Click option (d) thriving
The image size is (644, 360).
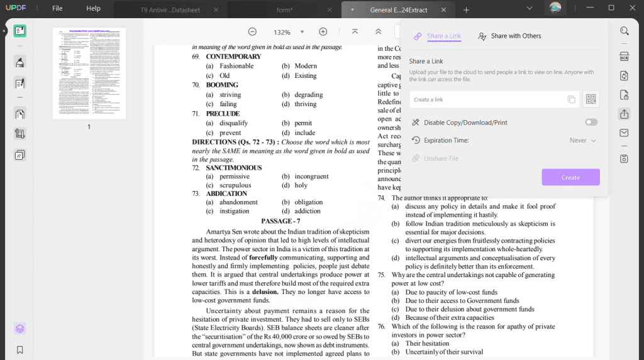pos(299,104)
